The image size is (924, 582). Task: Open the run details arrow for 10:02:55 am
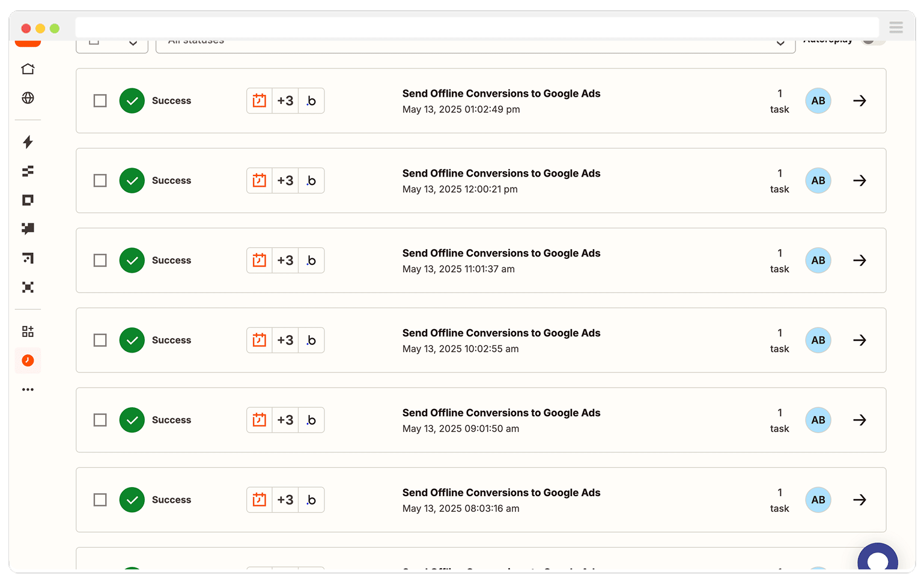860,341
